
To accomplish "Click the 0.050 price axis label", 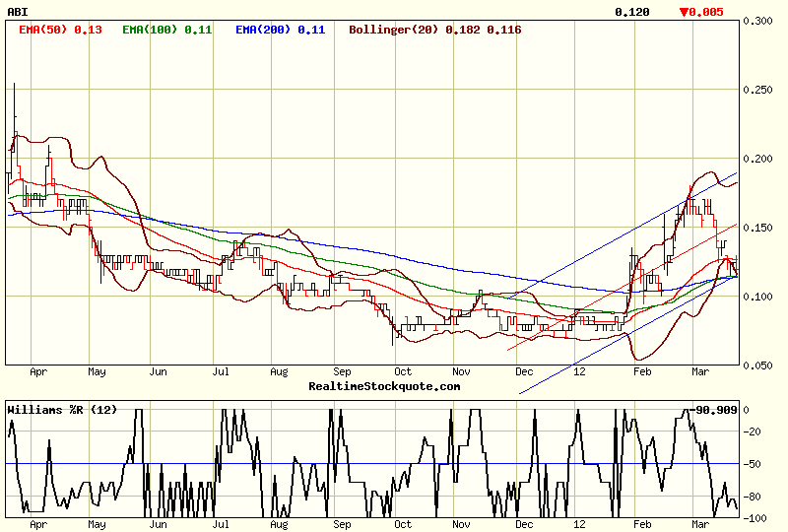I will [757, 366].
